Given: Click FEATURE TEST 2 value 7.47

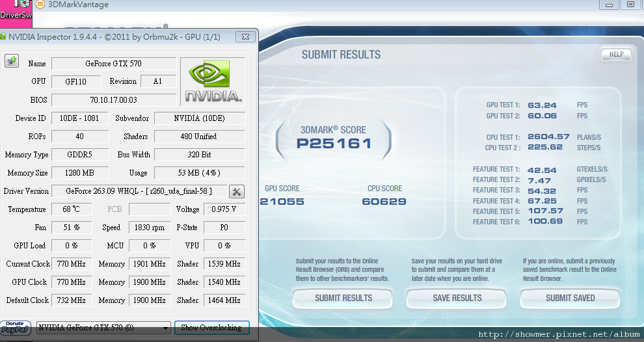Looking at the screenshot, I should [539, 181].
